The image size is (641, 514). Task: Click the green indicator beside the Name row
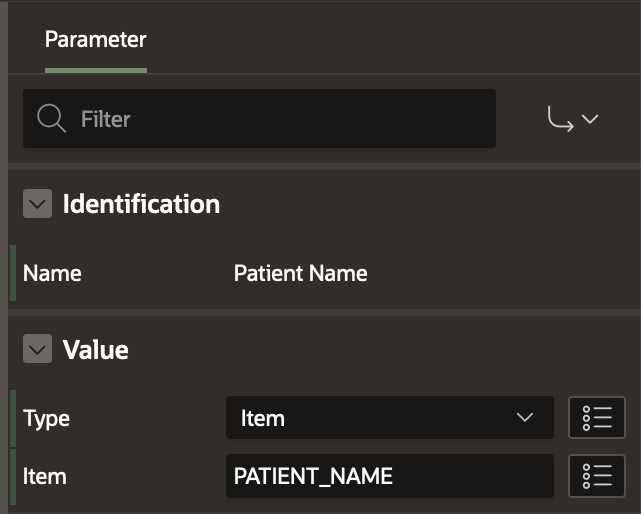[x=13, y=273]
